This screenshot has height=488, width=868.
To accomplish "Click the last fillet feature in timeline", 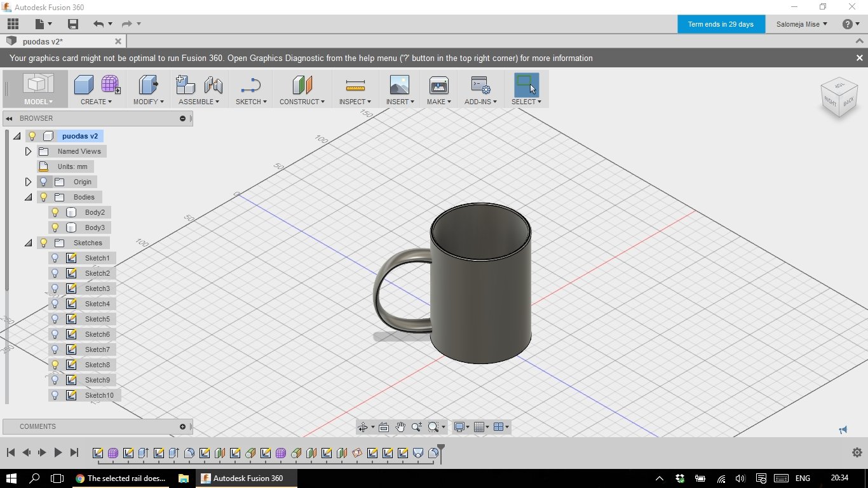I will [x=433, y=453].
